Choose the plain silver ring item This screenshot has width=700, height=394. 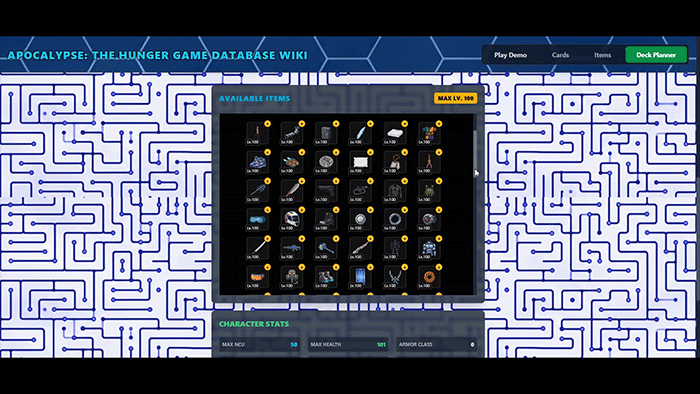(395, 220)
